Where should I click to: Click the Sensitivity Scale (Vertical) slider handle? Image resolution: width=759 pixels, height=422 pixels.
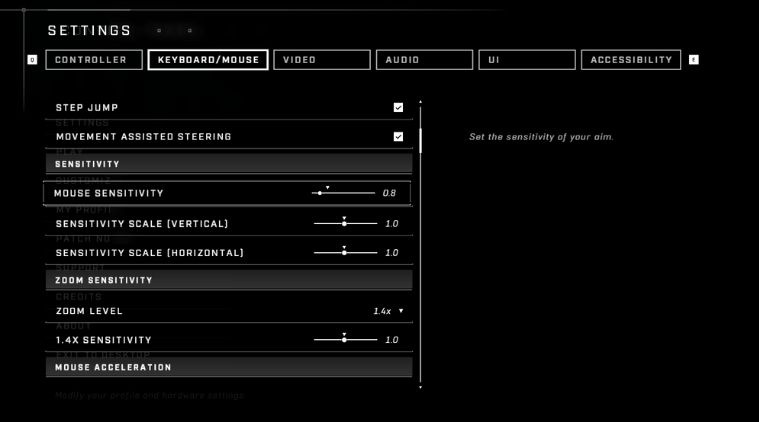click(x=344, y=224)
